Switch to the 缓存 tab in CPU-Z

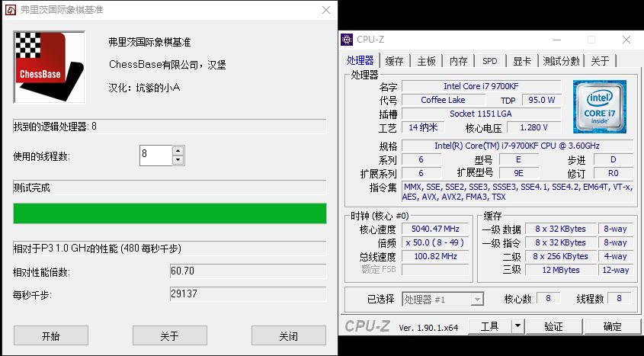394,61
